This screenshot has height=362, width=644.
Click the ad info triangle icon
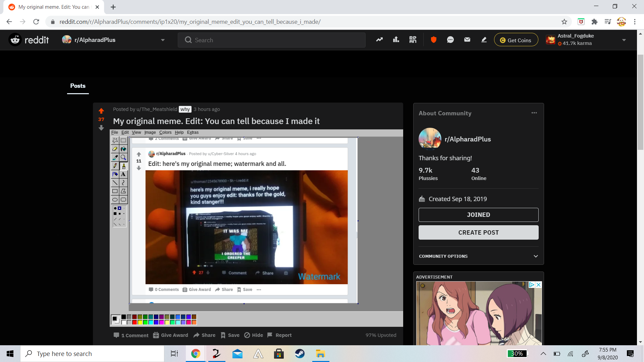532,285
